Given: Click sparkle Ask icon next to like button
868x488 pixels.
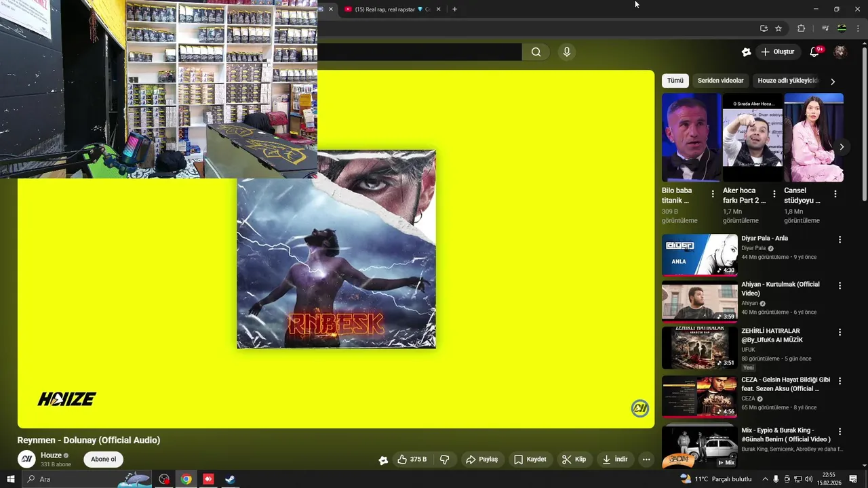Looking at the screenshot, I should coord(383,460).
